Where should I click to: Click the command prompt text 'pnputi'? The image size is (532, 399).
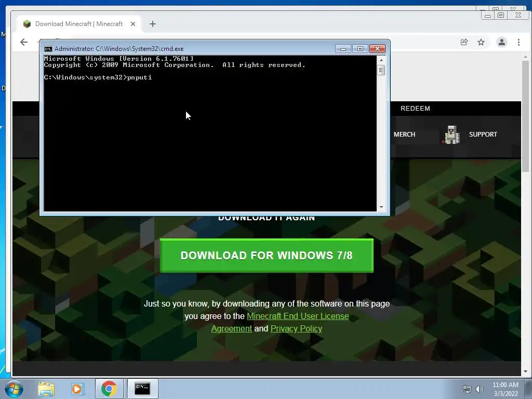tap(139, 77)
